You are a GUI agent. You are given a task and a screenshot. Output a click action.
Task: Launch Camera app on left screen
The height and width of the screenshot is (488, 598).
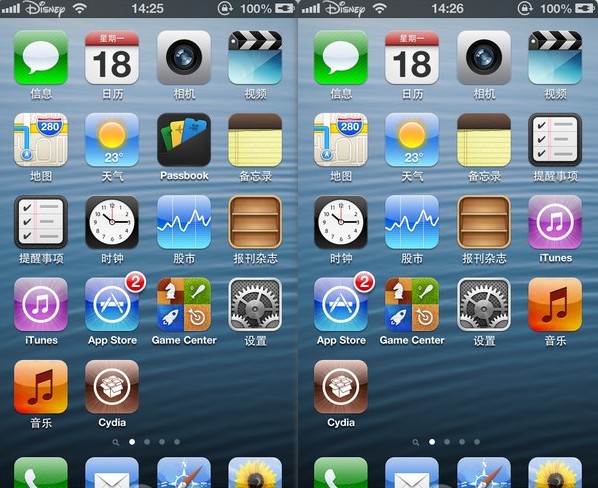(x=184, y=58)
